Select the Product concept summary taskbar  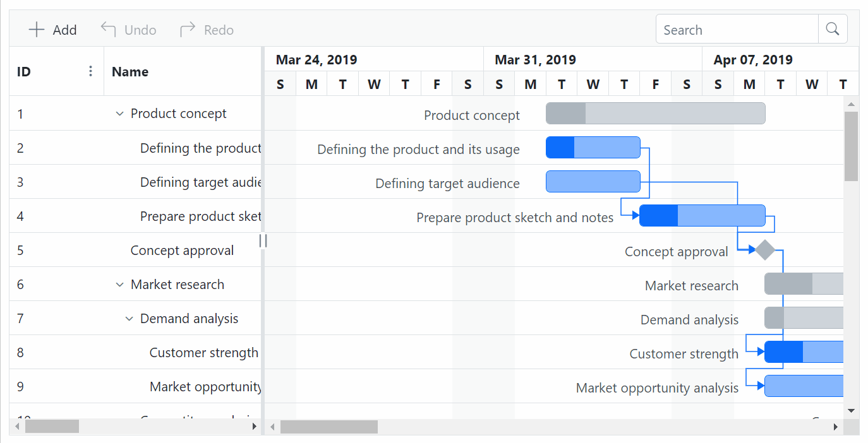click(655, 113)
